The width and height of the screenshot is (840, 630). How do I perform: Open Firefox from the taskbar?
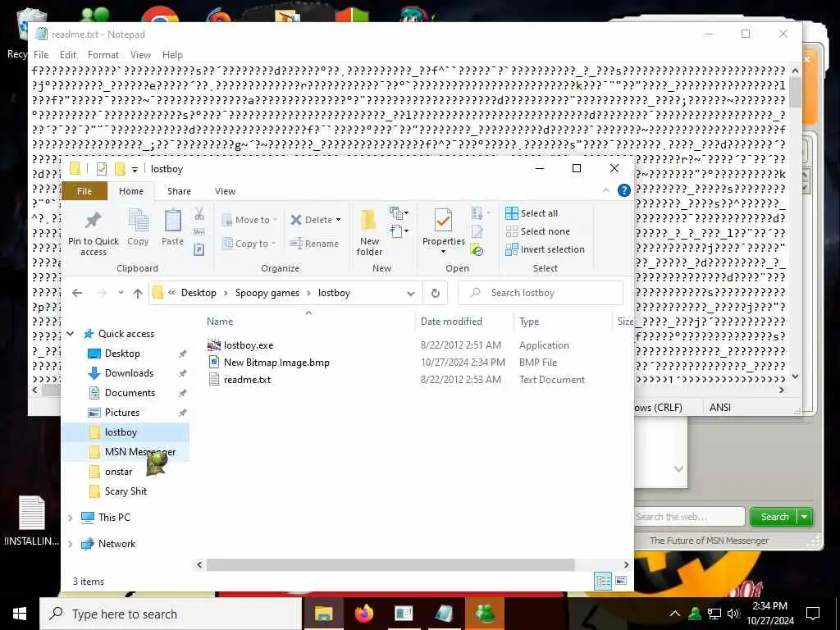click(x=363, y=614)
